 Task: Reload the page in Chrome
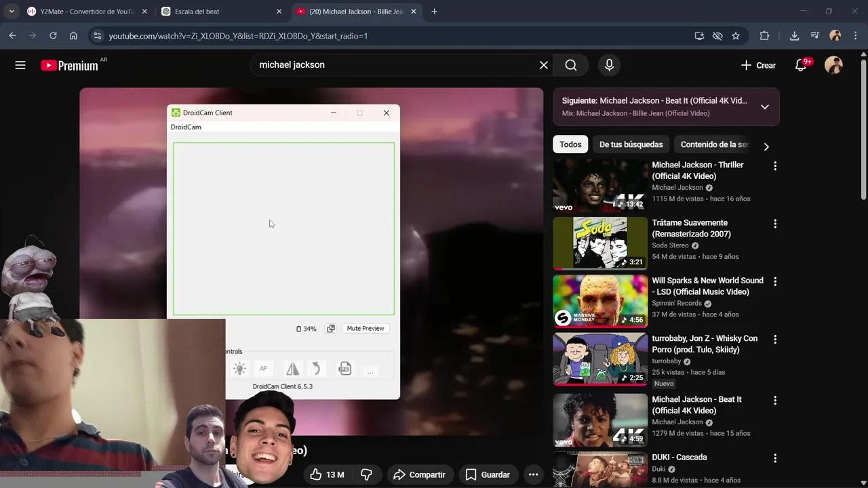click(53, 36)
